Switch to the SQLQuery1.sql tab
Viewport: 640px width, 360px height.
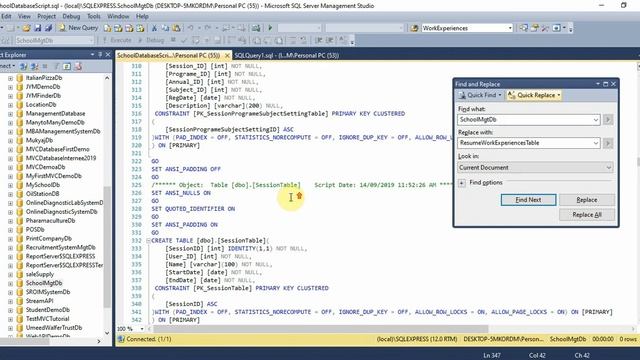coord(287,55)
